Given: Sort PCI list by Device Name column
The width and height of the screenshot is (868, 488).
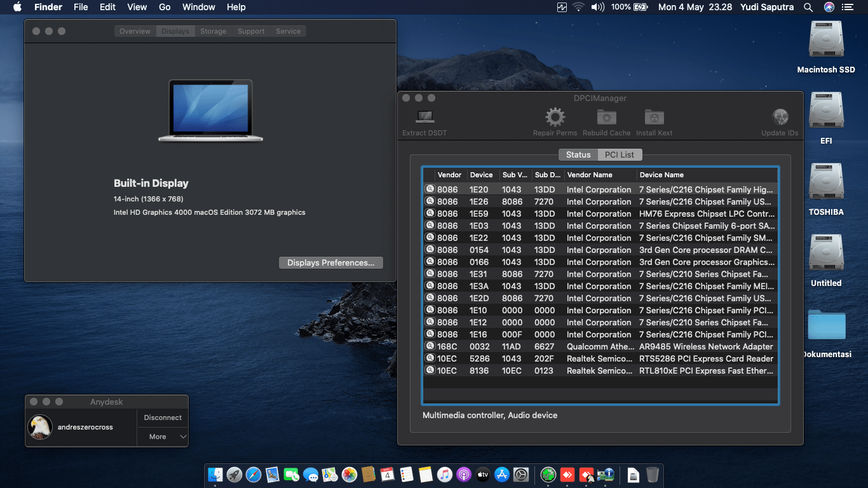Looking at the screenshot, I should [x=707, y=175].
